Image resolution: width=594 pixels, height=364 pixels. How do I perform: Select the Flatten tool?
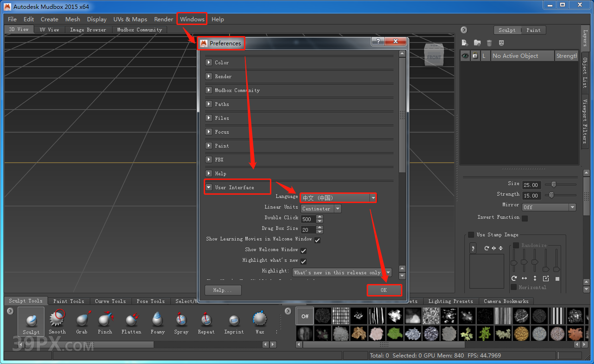click(131, 319)
